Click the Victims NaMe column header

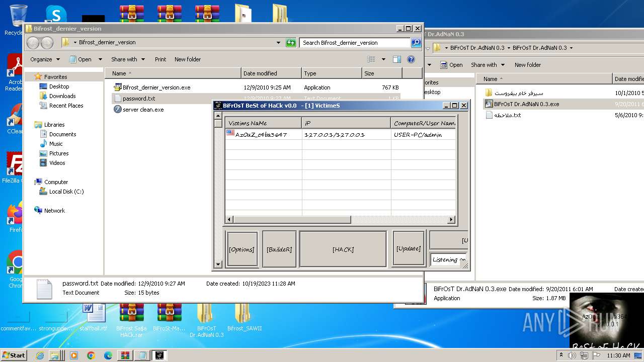pyautogui.click(x=263, y=123)
